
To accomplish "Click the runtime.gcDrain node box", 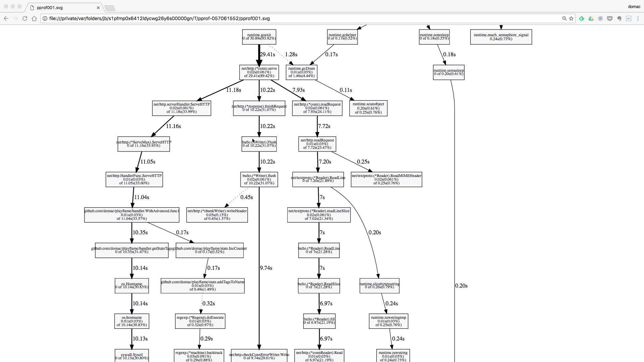I will (302, 72).
